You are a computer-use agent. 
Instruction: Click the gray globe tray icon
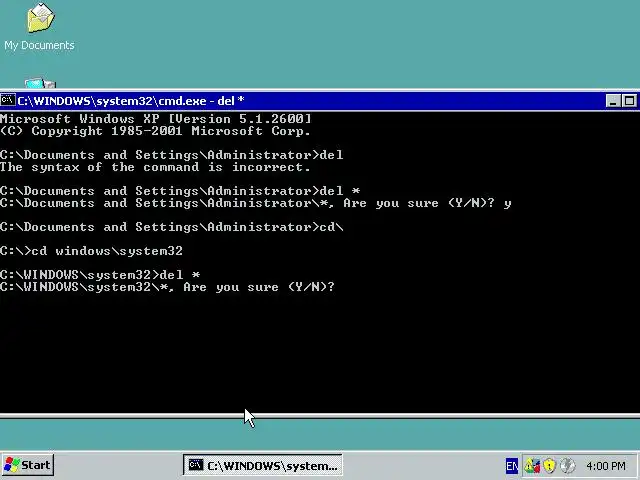click(567, 465)
